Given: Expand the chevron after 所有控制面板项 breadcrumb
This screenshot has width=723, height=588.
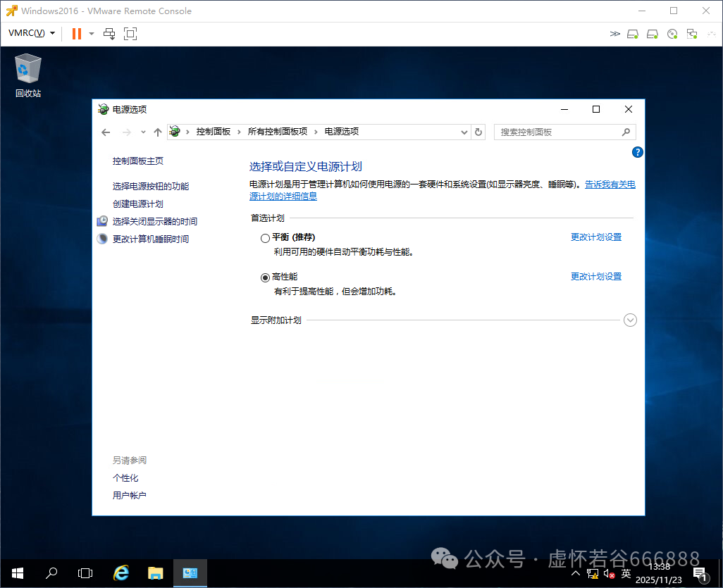Looking at the screenshot, I should (316, 132).
